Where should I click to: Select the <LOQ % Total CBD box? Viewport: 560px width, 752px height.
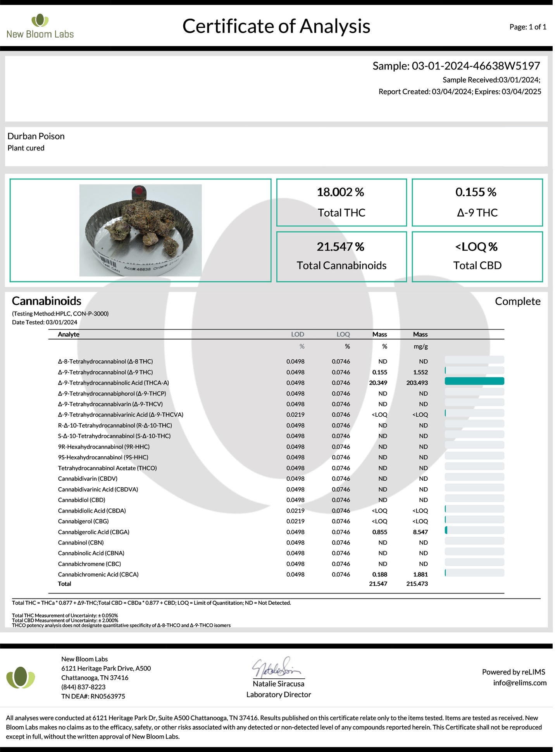(x=477, y=257)
